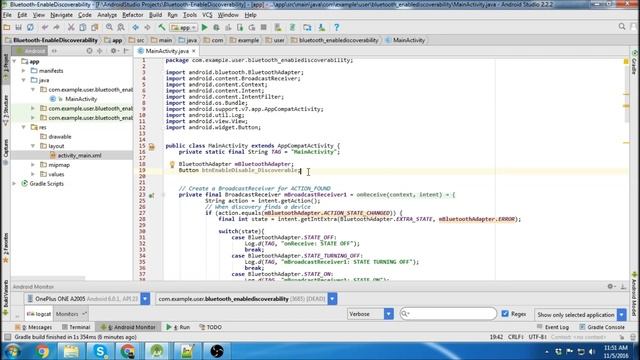Expand Gradle Scripts node
Viewport: 640px width, 360px height.
[x=15, y=184]
